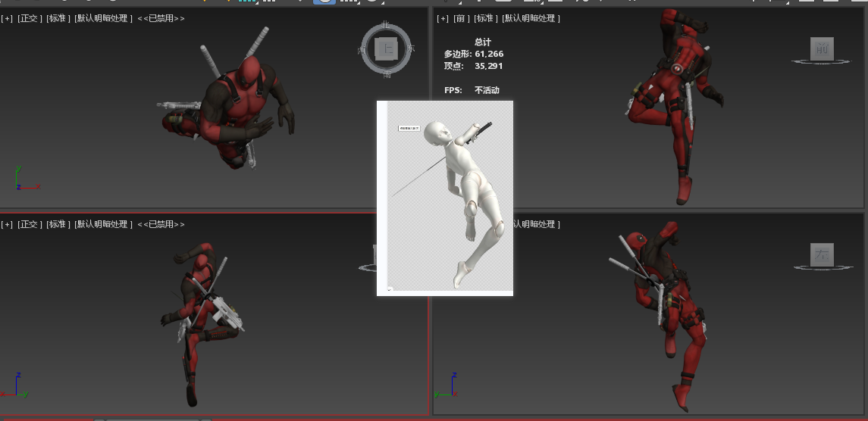
Task: Click the 上 face of the ViewCube
Action: pyautogui.click(x=387, y=49)
